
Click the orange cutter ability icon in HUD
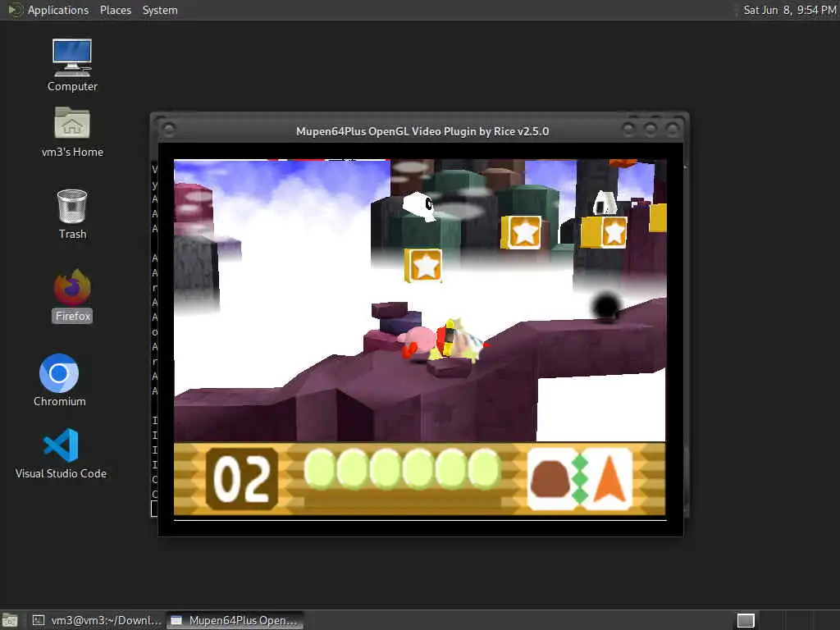[x=609, y=478]
